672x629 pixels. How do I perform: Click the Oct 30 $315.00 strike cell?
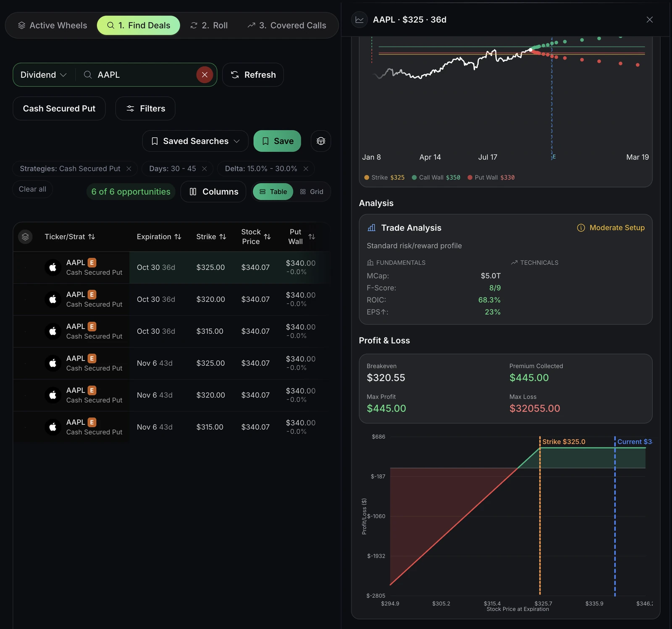210,331
